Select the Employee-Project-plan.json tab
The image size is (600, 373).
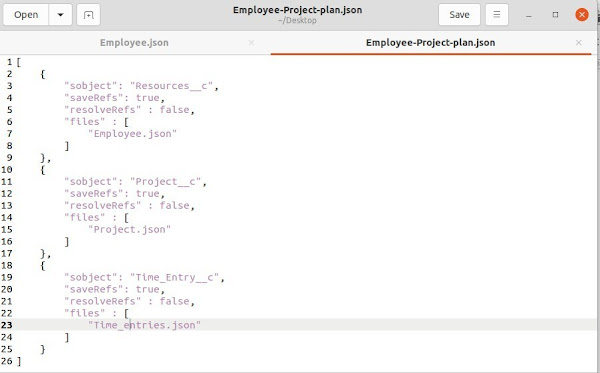430,42
